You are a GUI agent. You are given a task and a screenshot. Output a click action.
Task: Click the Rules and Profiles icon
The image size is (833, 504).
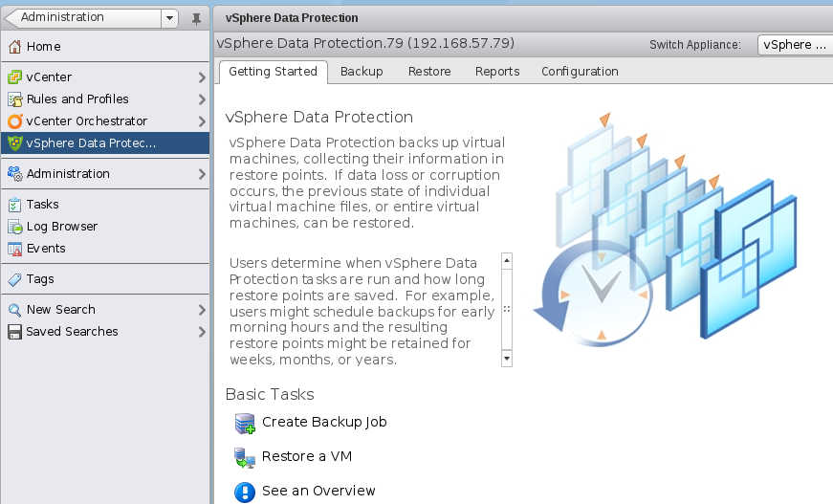(15, 99)
